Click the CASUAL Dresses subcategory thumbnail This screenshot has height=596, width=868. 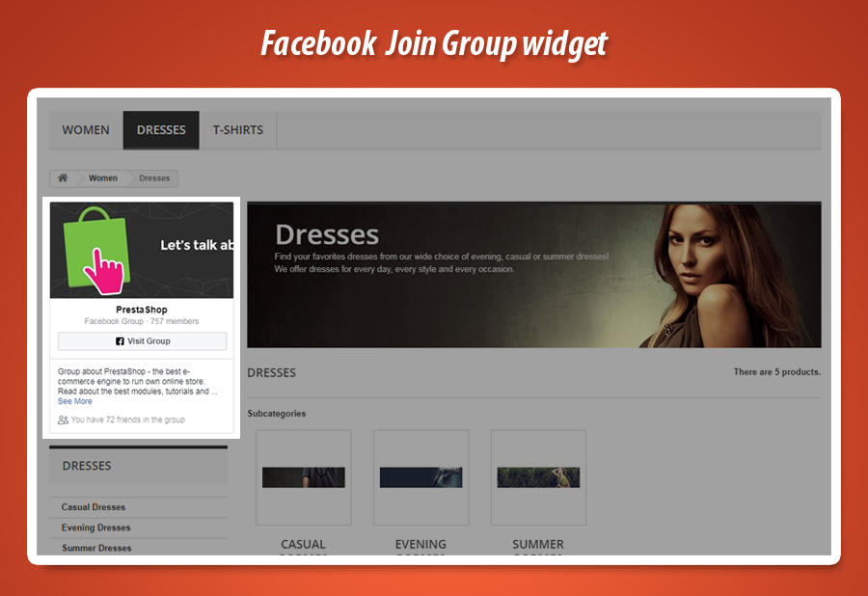(303, 476)
